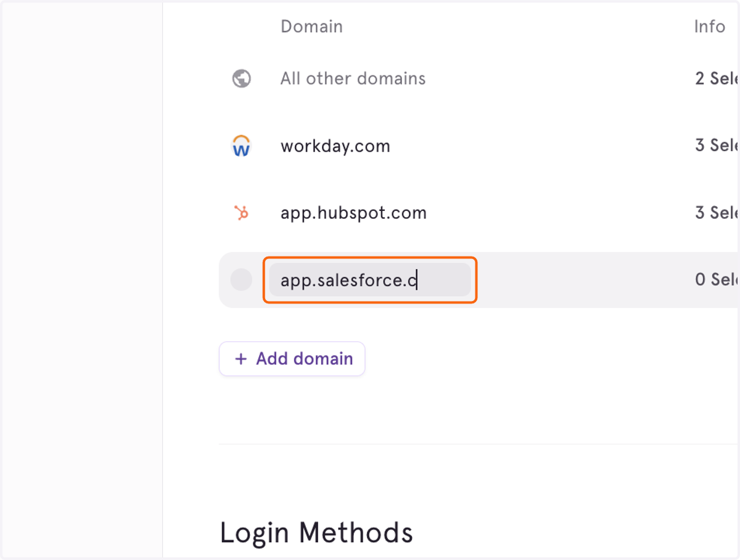Open the selection info for app.hubspot.com
This screenshot has width=740, height=560.
(x=717, y=213)
